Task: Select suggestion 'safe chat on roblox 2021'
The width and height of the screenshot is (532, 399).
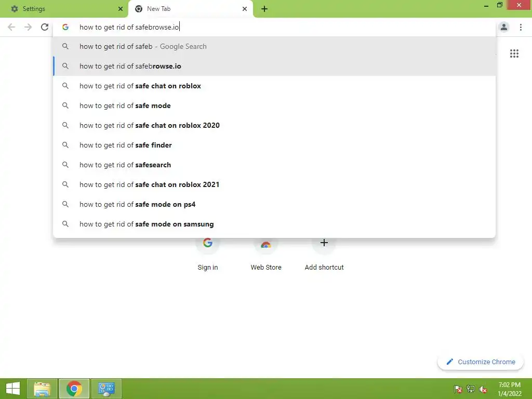Action: (x=274, y=184)
